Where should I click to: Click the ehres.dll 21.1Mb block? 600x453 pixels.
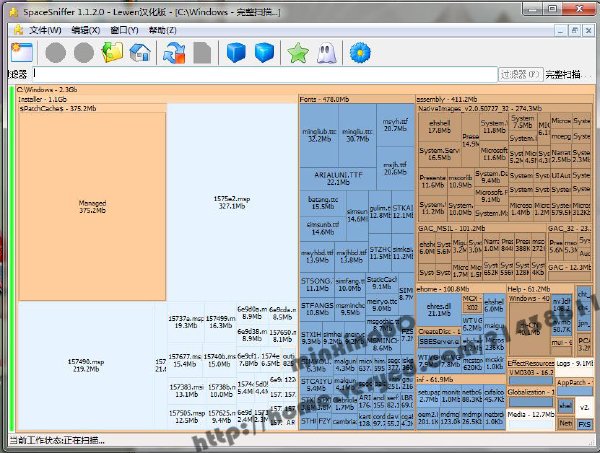pos(439,310)
